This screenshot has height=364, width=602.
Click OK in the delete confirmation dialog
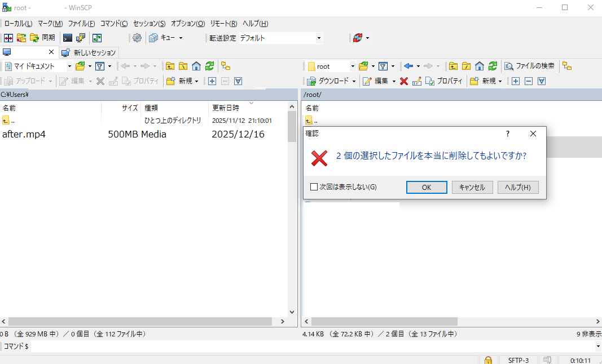[x=427, y=187]
